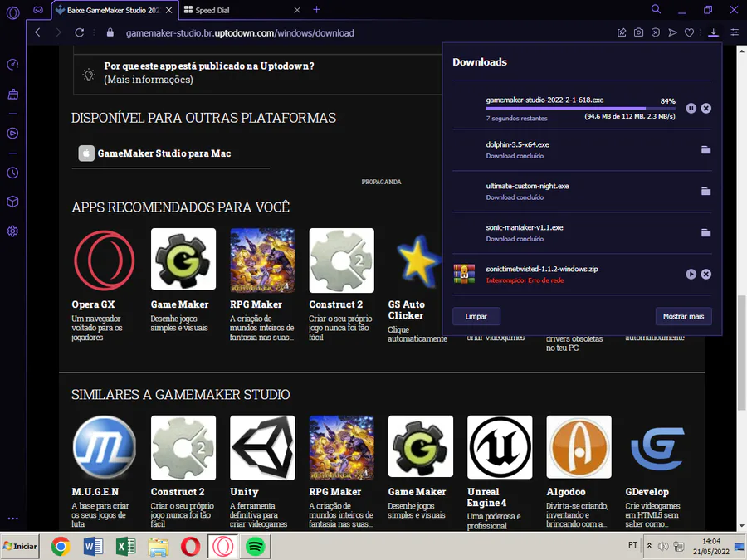Resume the sonictimetwisted zip download
This screenshot has width=747, height=560.
click(691, 274)
